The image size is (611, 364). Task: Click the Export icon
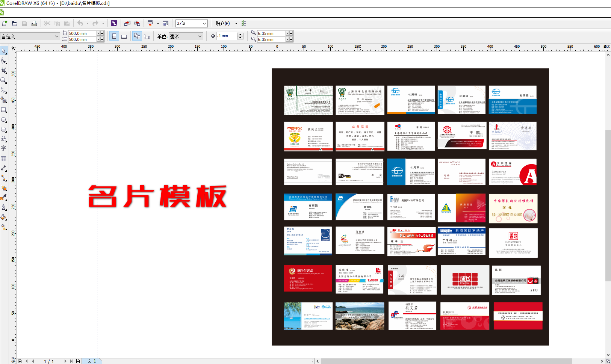coord(137,23)
